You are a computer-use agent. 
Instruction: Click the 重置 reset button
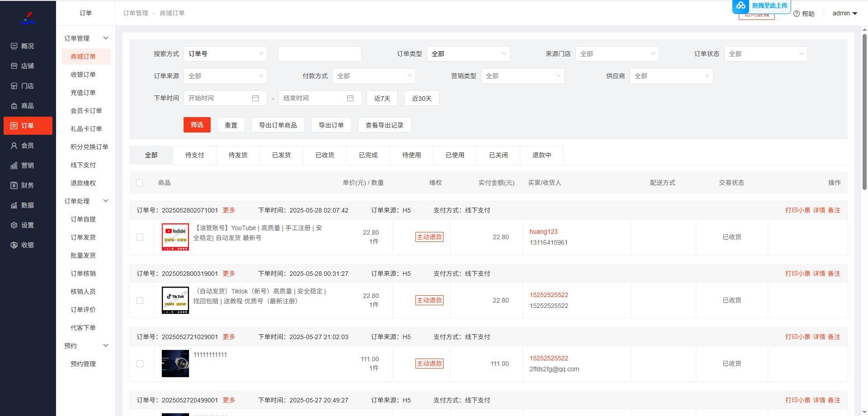coord(231,125)
